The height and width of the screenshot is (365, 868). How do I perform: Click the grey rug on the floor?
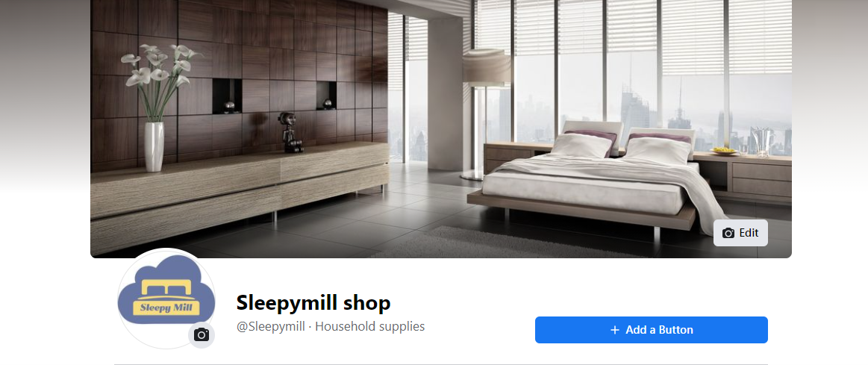[x=499, y=243]
